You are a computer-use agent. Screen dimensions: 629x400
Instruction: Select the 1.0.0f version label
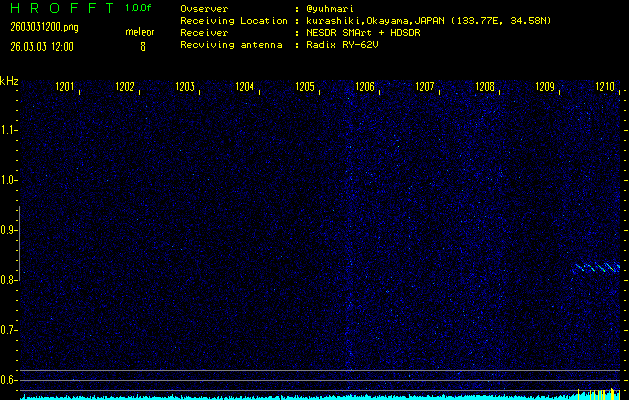(140, 8)
